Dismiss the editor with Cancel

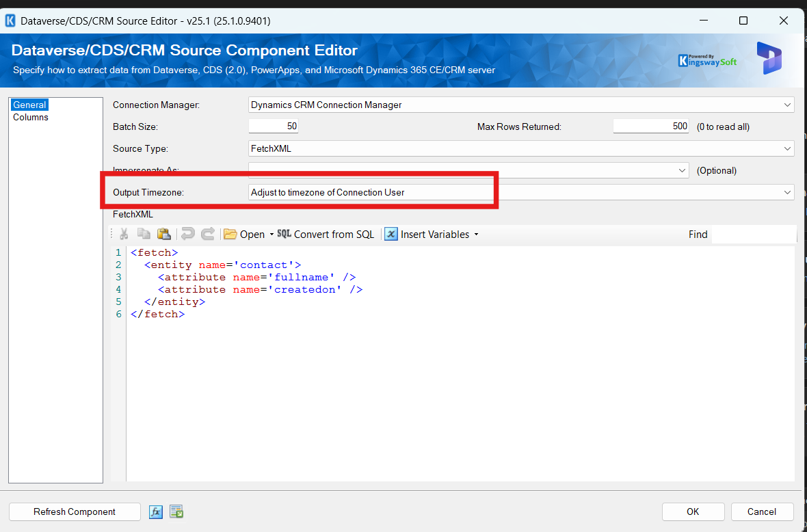[762, 512]
